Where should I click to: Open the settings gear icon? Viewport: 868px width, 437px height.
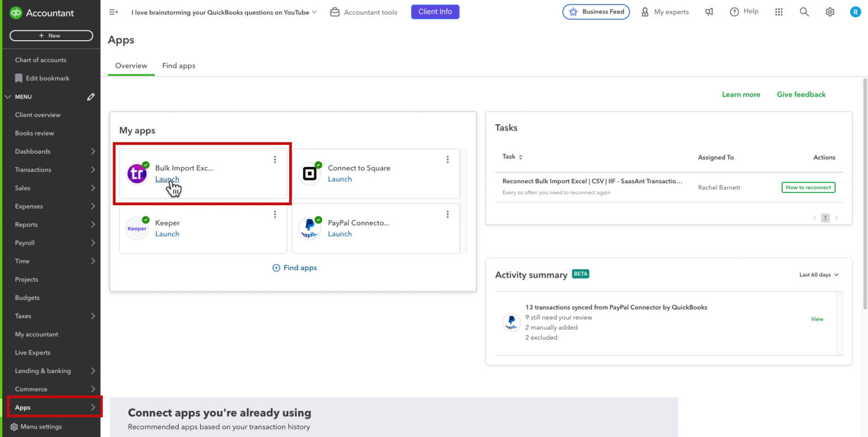click(x=830, y=12)
